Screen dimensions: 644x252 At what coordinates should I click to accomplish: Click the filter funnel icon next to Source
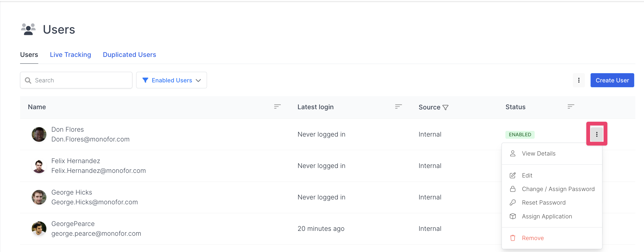(x=445, y=108)
